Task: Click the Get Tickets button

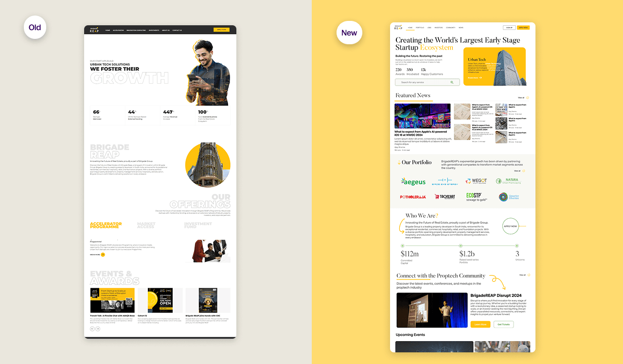Action: pos(503,324)
